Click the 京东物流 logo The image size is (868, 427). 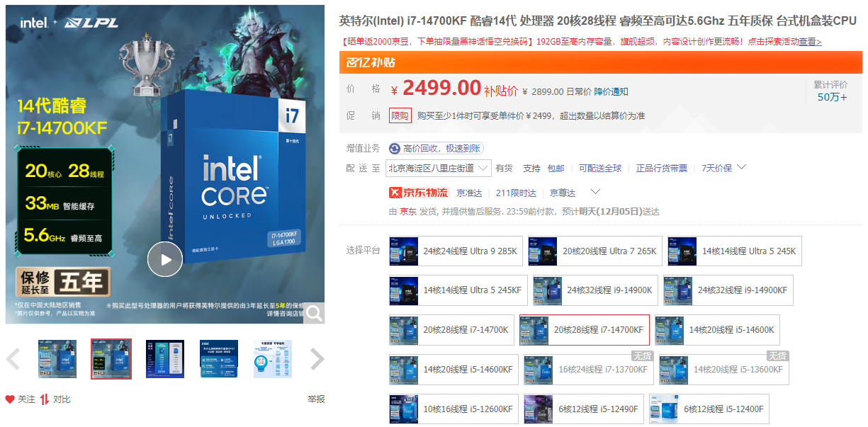(x=419, y=193)
